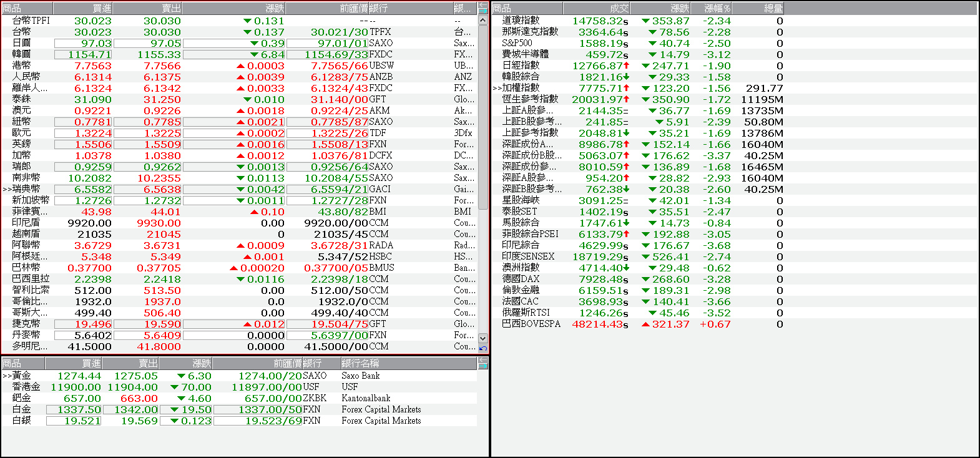Select the 澳元 currency row
Image resolution: width=980 pixels, height=458 pixels.
pyautogui.click(x=239, y=110)
